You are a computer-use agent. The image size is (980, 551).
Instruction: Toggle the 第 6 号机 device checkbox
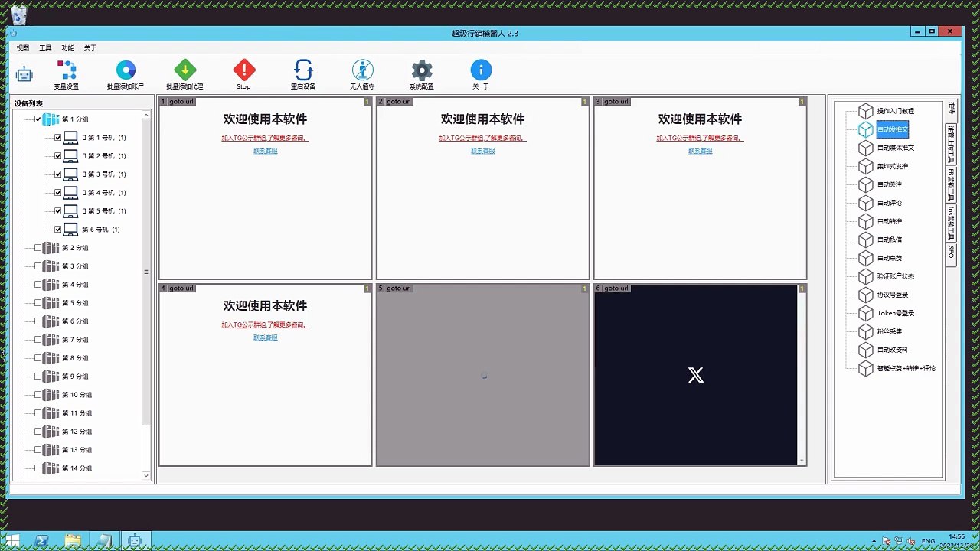pos(57,230)
